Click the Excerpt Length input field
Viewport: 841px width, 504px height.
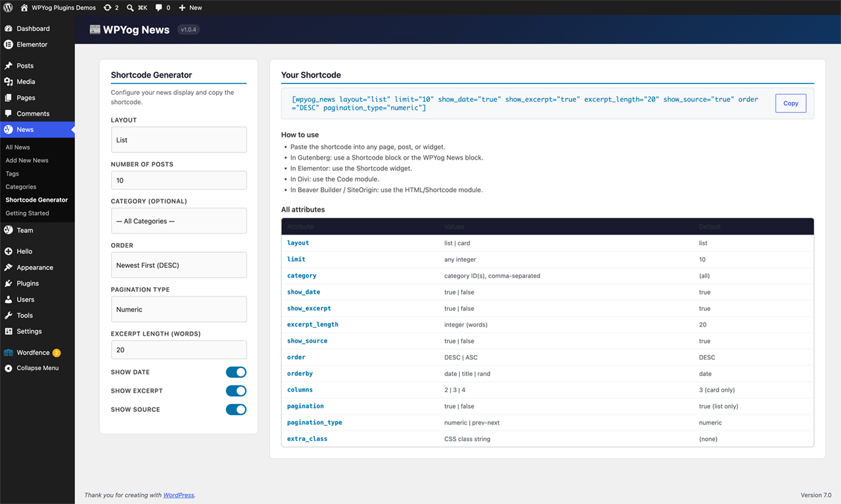[179, 350]
